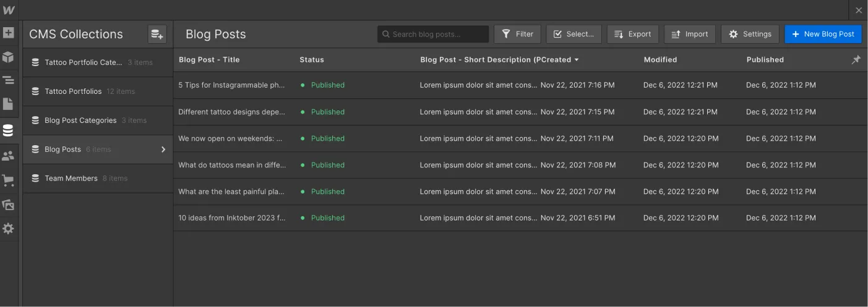Select Team Members collection
The width and height of the screenshot is (868, 307).
(98, 179)
